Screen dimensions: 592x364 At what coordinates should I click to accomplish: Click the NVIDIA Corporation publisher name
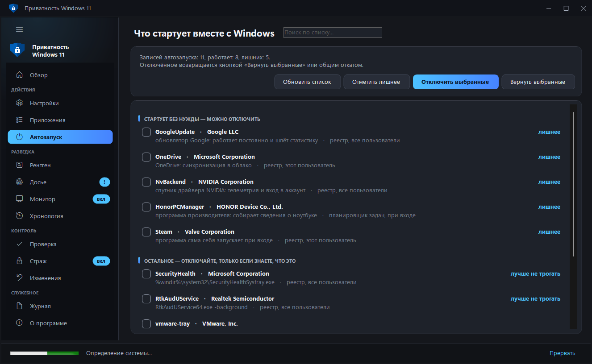point(226,182)
